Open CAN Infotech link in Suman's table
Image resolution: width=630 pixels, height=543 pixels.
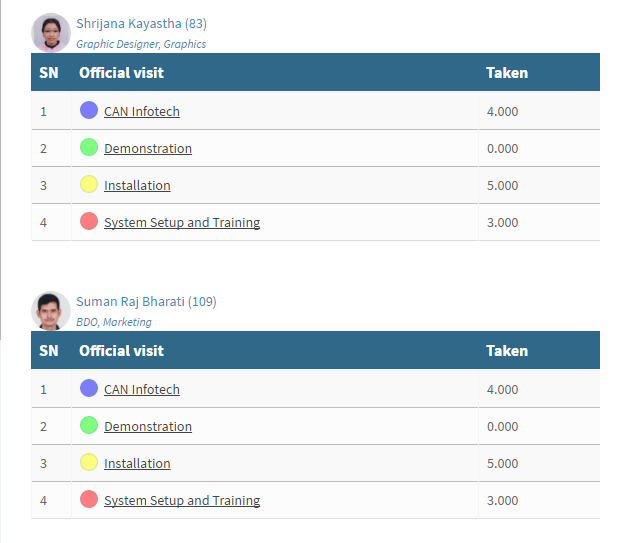(x=142, y=389)
